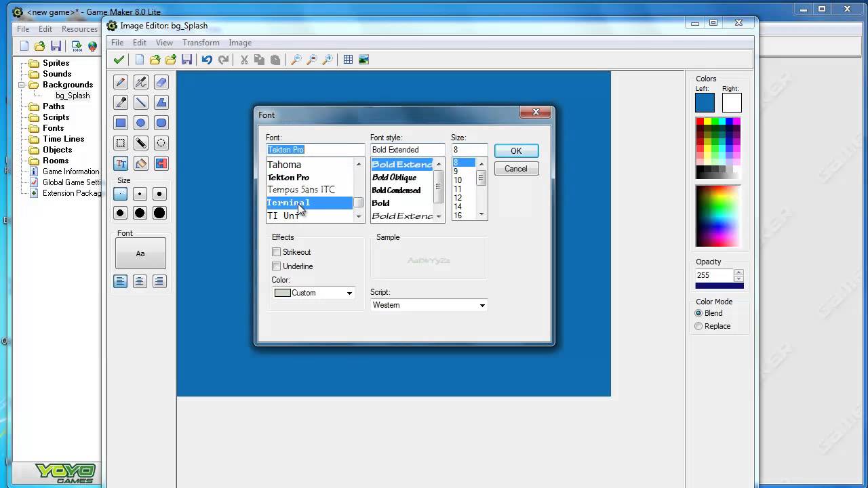The image size is (868, 488).
Task: Select the circular Spray selection tool
Action: pos(161,143)
